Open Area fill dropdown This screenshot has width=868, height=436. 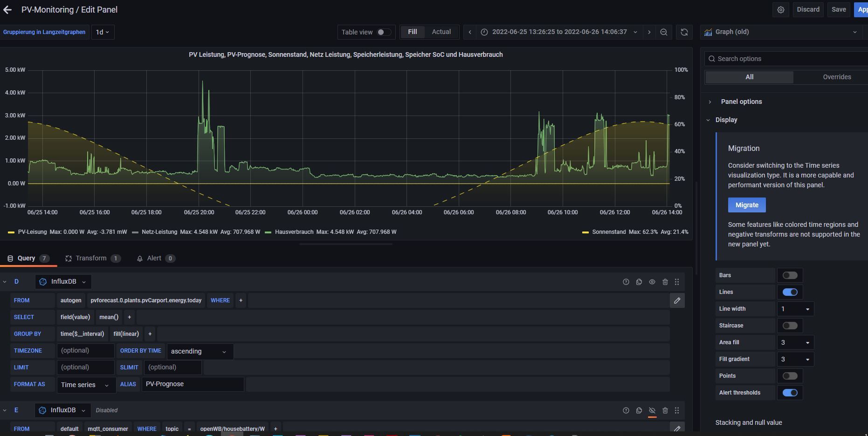click(x=795, y=342)
